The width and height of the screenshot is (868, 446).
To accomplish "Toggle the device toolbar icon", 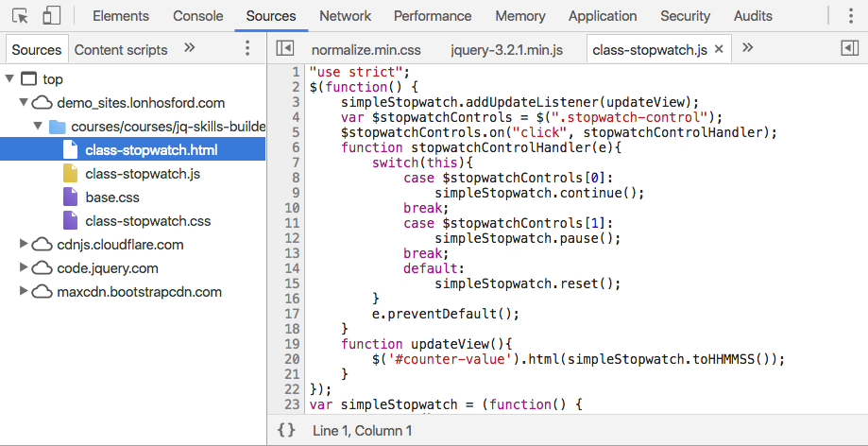I will [51, 16].
